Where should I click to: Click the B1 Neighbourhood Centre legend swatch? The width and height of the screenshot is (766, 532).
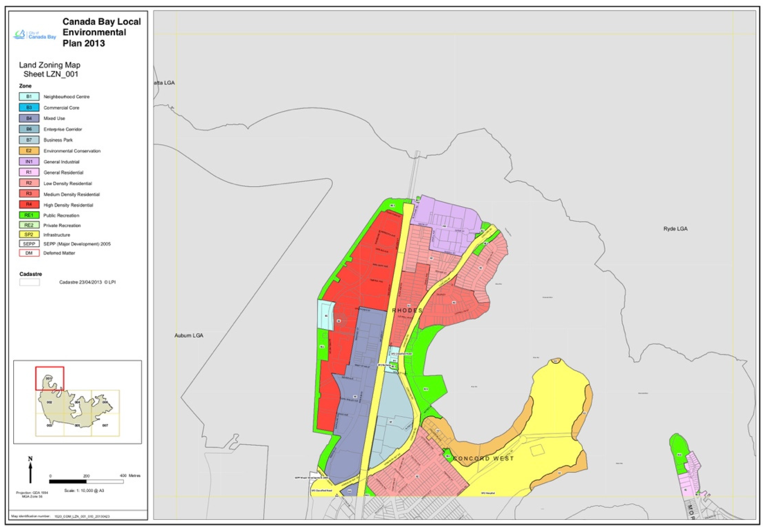(29, 97)
